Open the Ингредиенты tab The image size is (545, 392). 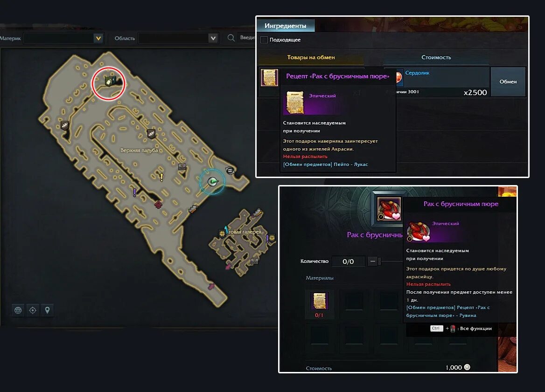[x=286, y=26]
